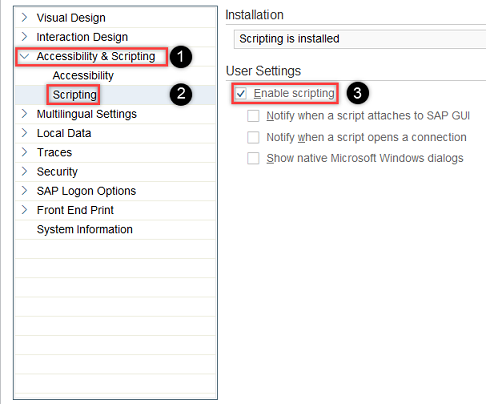486x404 pixels.
Task: Select the Local Data tree label
Action: 64,133
